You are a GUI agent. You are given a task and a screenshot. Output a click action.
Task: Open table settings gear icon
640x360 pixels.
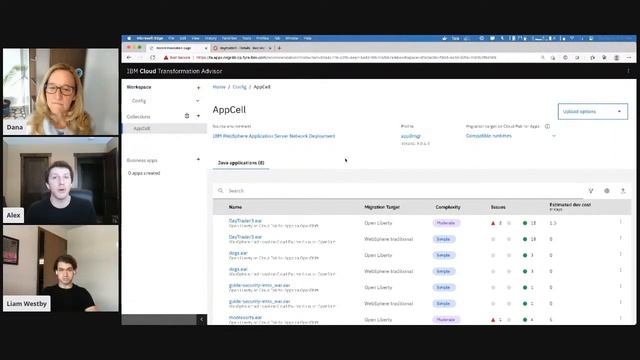click(607, 191)
